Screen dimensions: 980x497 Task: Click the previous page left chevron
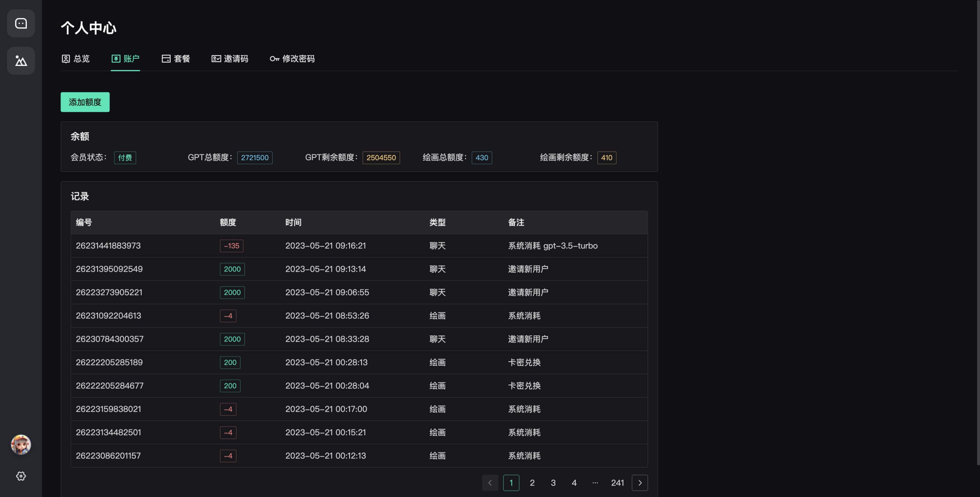(490, 483)
